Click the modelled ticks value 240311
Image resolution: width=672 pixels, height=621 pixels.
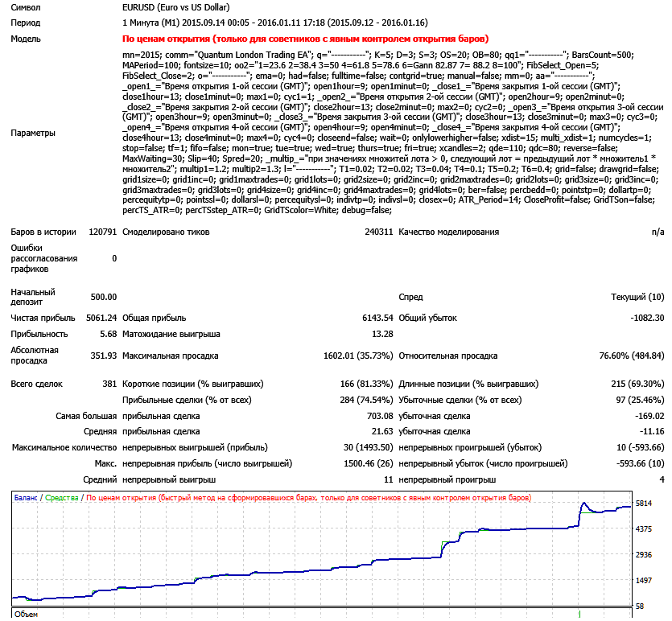379,232
